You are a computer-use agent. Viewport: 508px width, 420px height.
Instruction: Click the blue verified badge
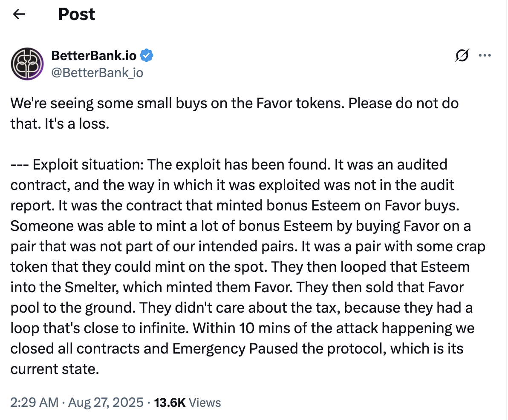click(147, 55)
